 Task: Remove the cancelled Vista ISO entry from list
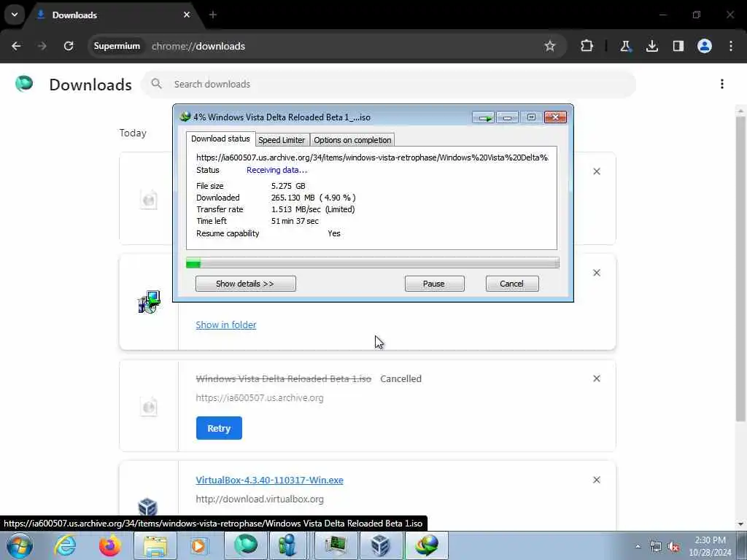597,378
